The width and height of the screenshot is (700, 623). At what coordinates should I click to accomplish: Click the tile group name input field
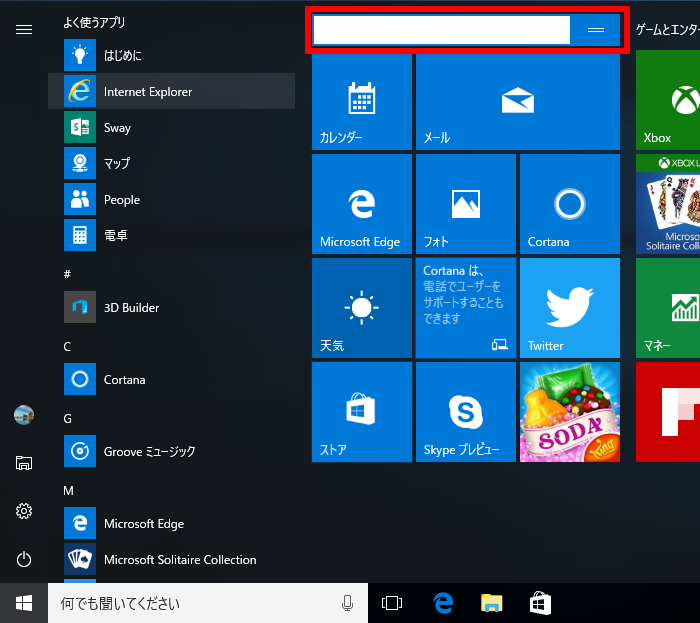click(442, 30)
